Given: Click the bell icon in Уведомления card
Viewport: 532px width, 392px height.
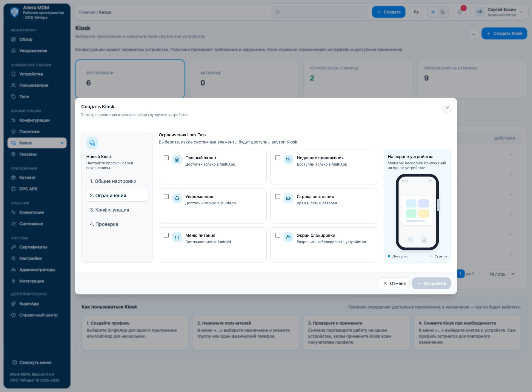Looking at the screenshot, I should 177,198.
